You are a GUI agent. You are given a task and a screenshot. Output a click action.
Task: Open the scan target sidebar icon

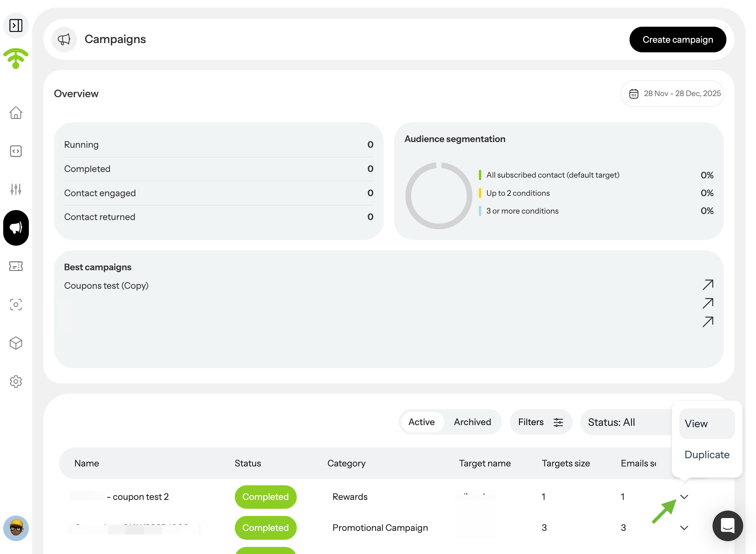[x=16, y=304]
